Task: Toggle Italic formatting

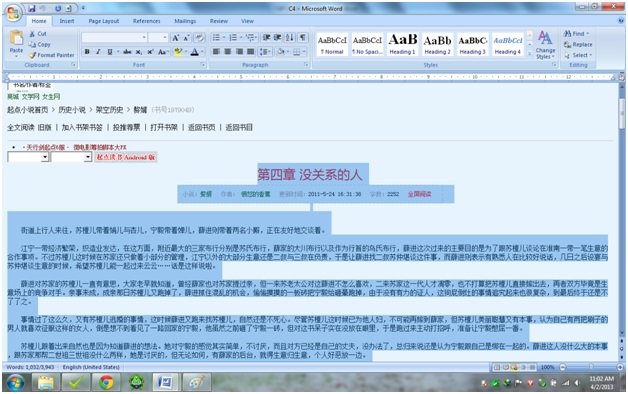Action: point(98,52)
